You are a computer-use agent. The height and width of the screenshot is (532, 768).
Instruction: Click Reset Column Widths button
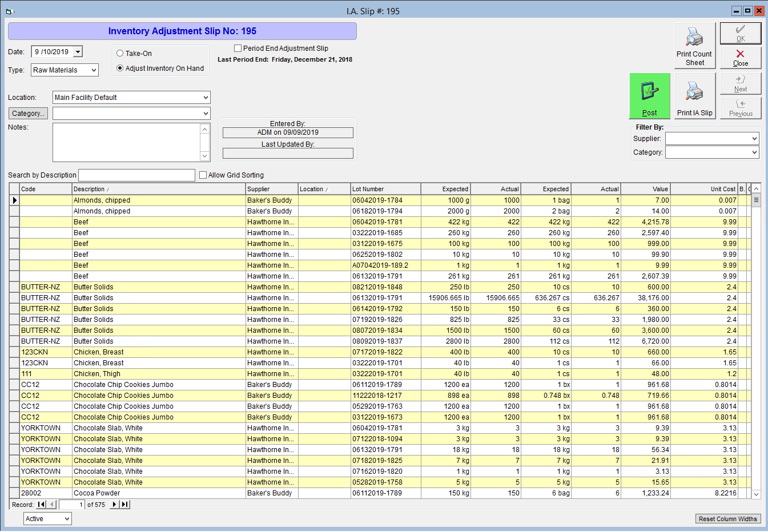tap(727, 519)
